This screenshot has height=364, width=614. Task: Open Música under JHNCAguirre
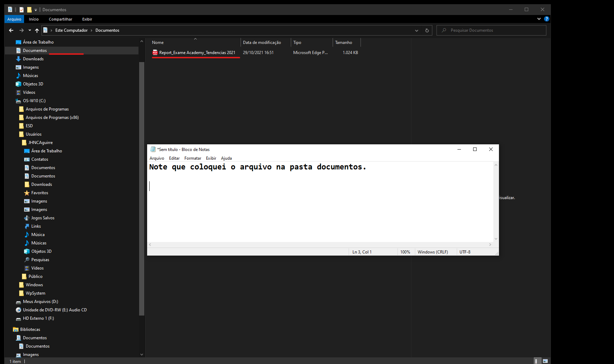pyautogui.click(x=38, y=235)
